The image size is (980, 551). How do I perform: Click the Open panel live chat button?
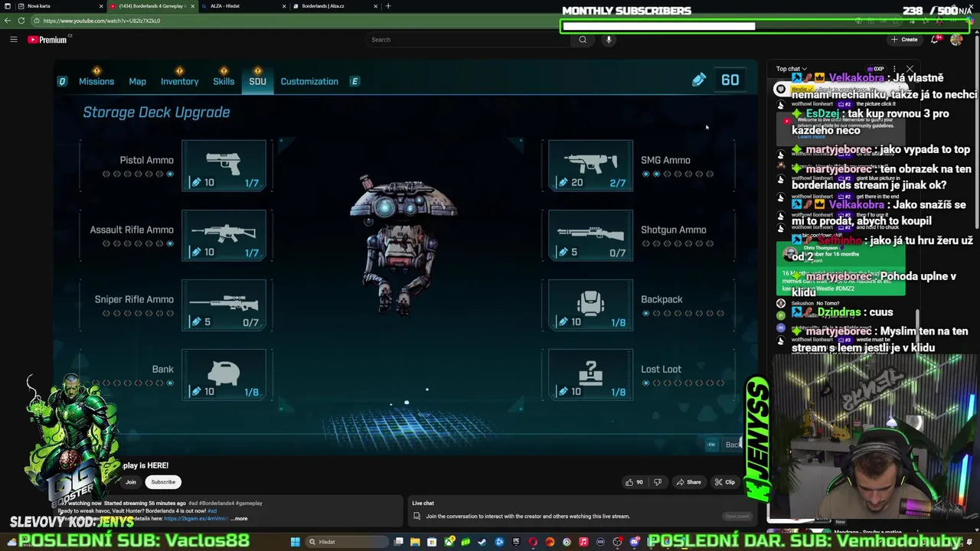[x=737, y=517]
